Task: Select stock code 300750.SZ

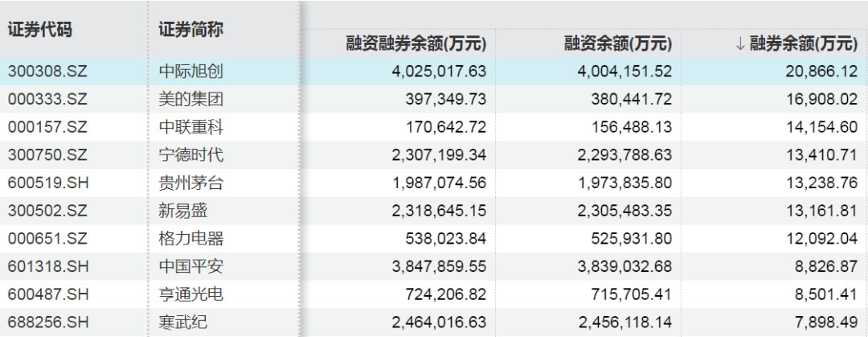Action: (47, 154)
